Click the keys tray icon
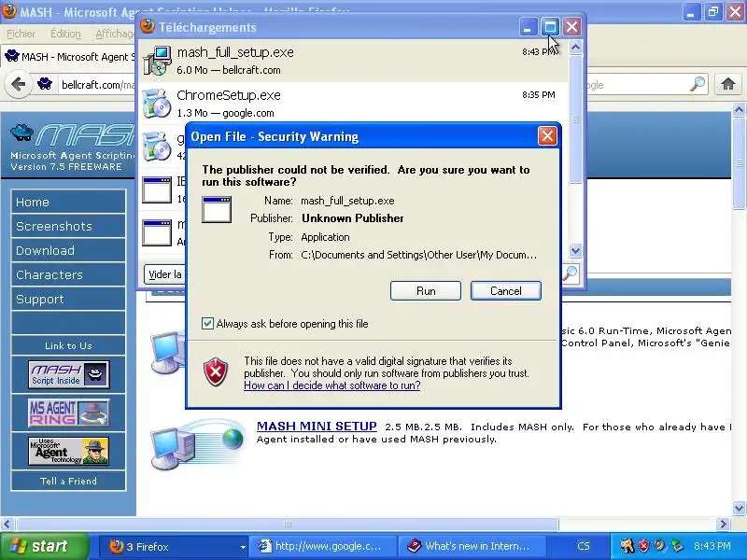 click(x=627, y=546)
